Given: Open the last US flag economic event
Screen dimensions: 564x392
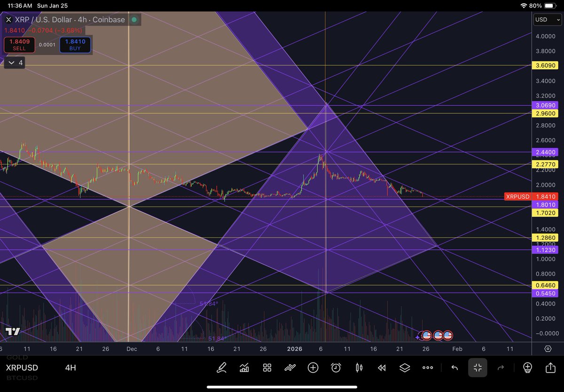Looking at the screenshot, I should tap(447, 336).
